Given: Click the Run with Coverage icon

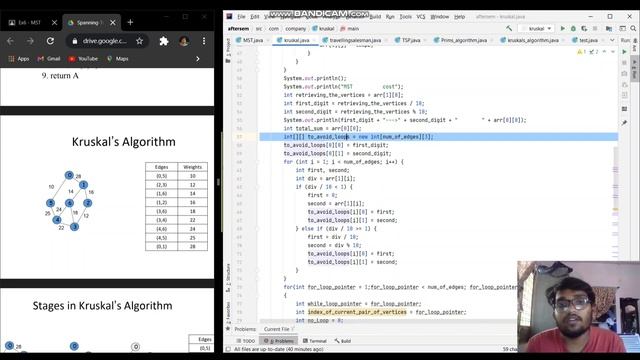Looking at the screenshot, I should [584, 29].
